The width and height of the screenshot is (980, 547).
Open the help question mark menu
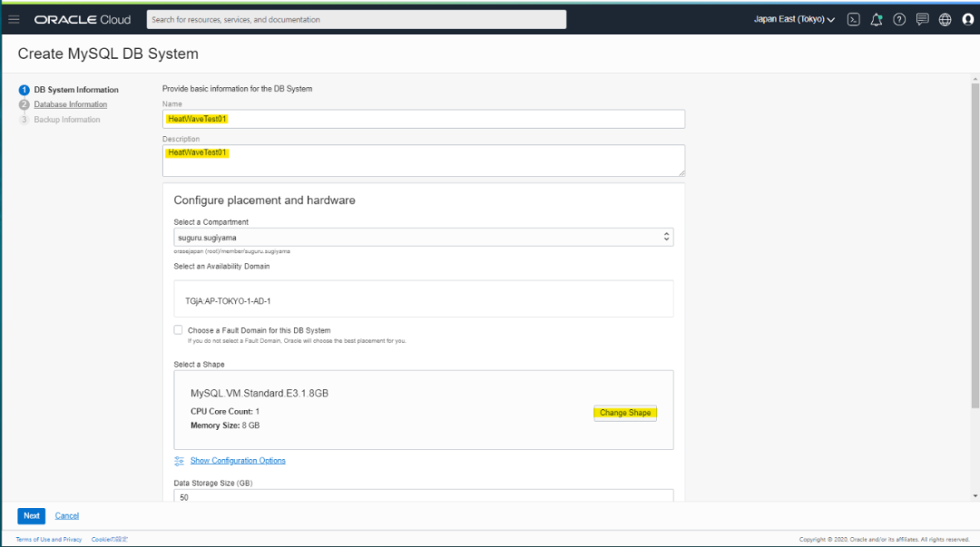click(899, 19)
